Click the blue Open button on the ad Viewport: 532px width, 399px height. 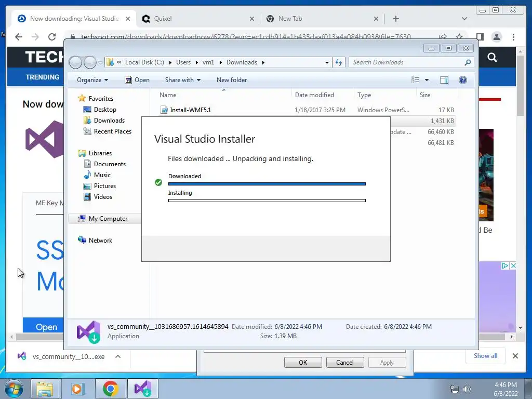pyautogui.click(x=43, y=326)
